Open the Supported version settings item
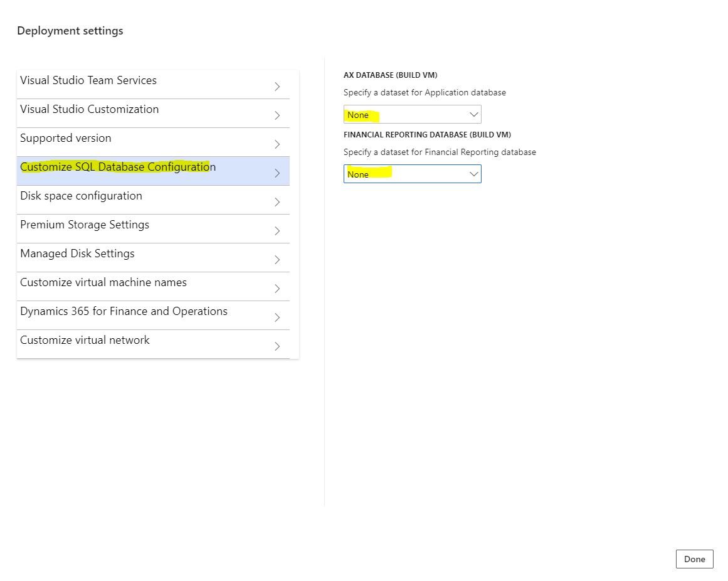This screenshot has height=581, width=728. pos(66,138)
